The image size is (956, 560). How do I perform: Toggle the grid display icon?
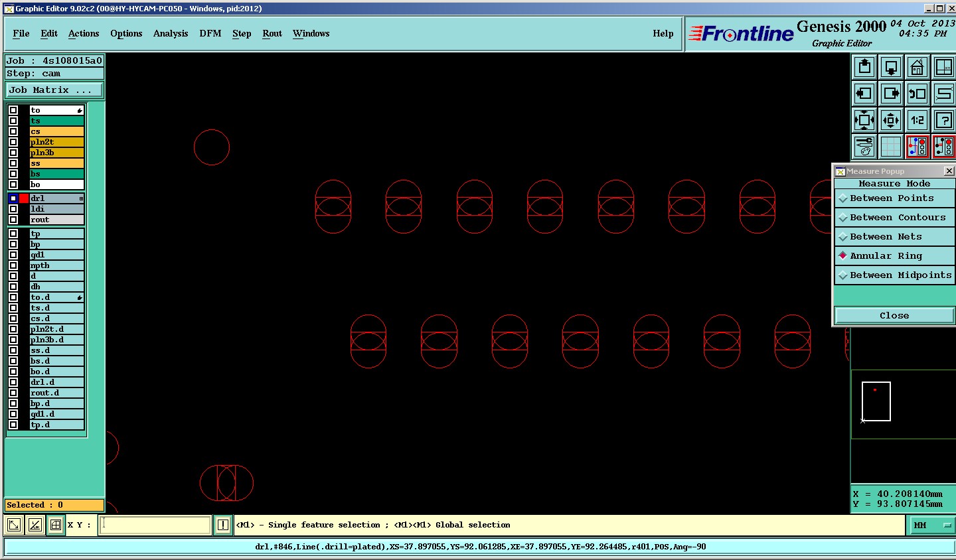coord(891,147)
